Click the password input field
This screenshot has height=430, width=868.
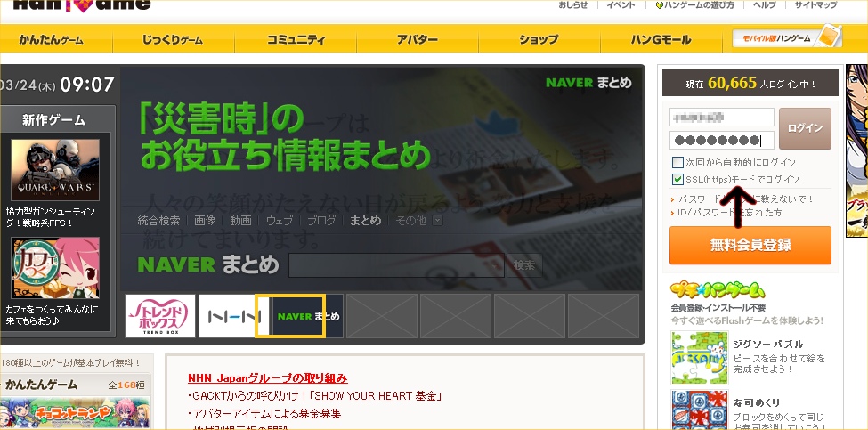click(x=722, y=141)
